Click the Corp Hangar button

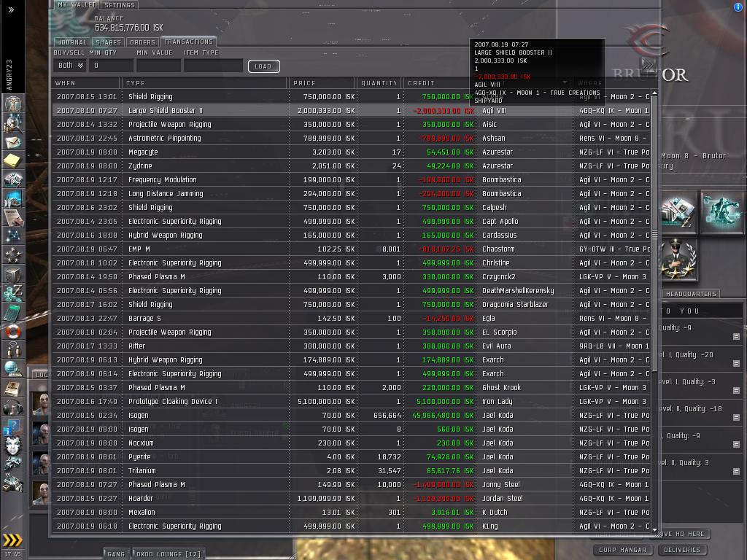click(x=623, y=550)
